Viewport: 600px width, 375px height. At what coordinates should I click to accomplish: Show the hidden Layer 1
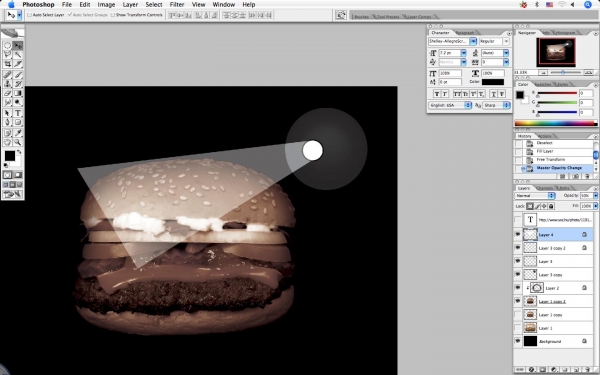tap(518, 328)
